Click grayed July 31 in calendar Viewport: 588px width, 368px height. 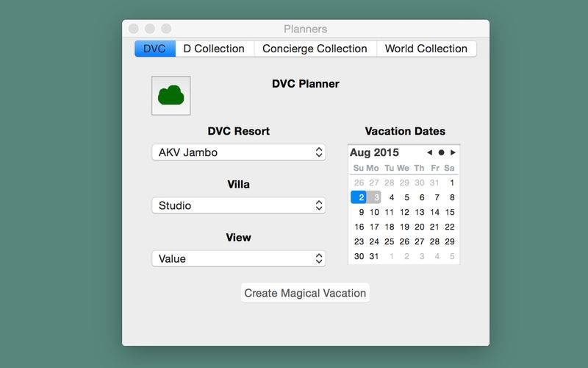[x=434, y=183]
